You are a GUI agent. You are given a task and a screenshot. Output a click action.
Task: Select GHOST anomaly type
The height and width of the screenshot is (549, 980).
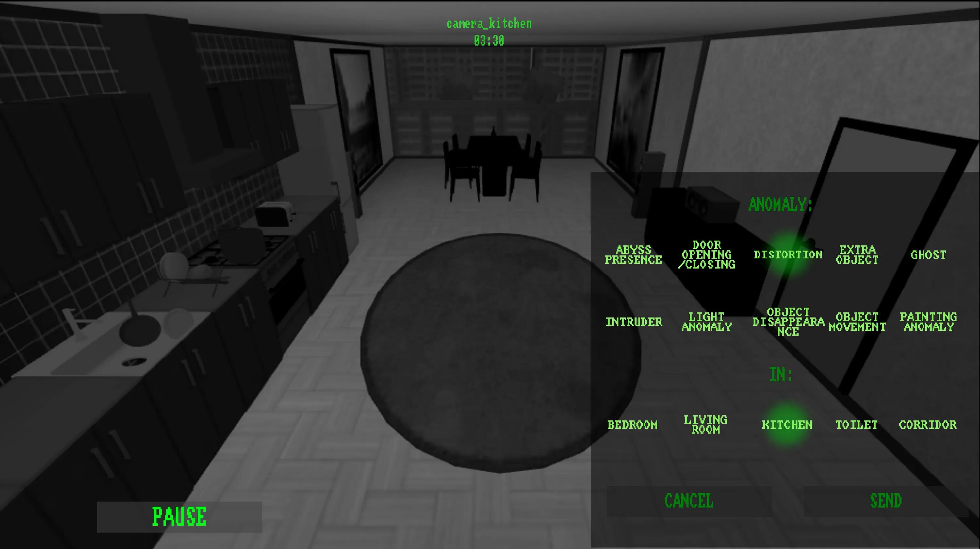927,255
